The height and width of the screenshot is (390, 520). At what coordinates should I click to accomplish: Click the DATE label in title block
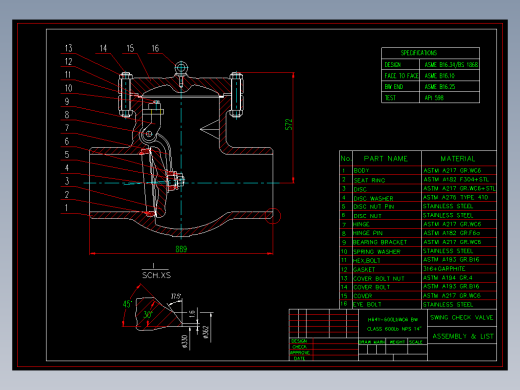click(x=299, y=358)
